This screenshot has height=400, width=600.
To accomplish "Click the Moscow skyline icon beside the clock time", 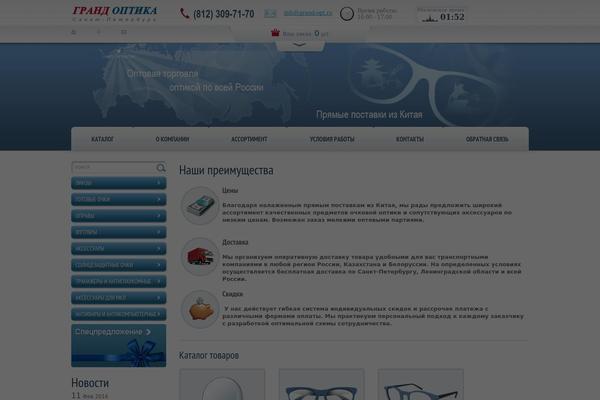I will pos(429,18).
